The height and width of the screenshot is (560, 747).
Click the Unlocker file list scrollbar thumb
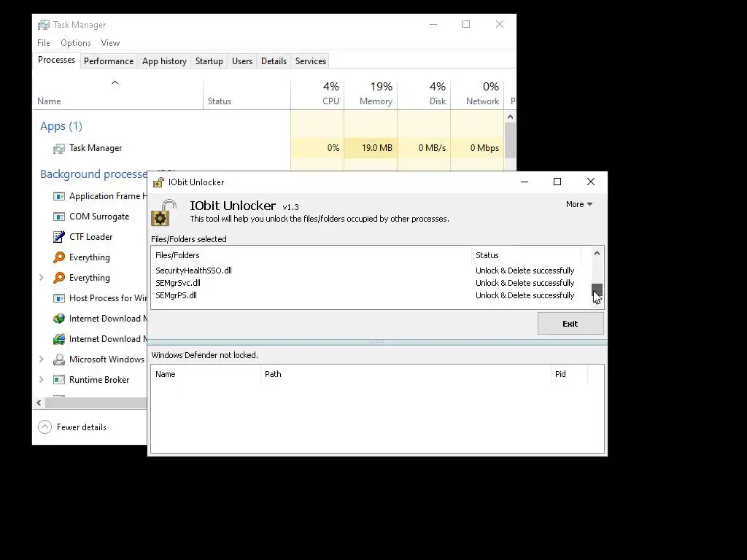(x=597, y=289)
